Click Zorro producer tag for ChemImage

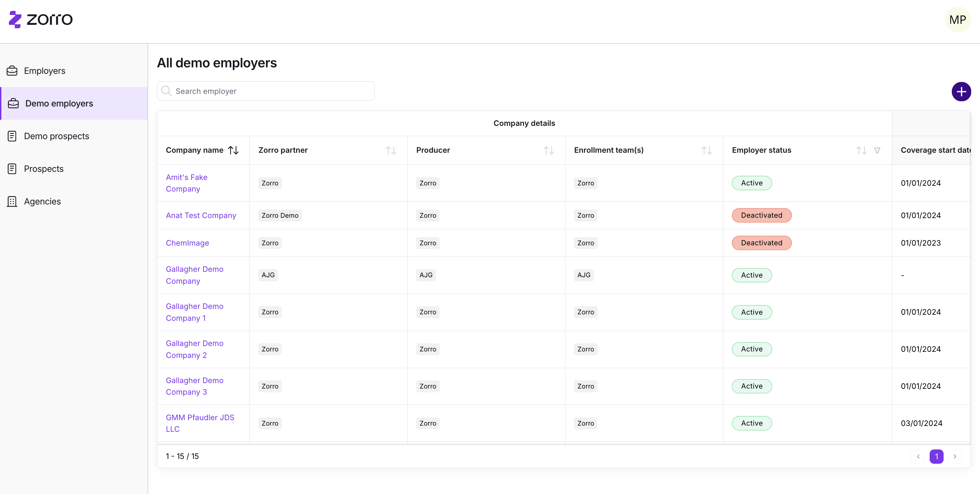pos(428,243)
